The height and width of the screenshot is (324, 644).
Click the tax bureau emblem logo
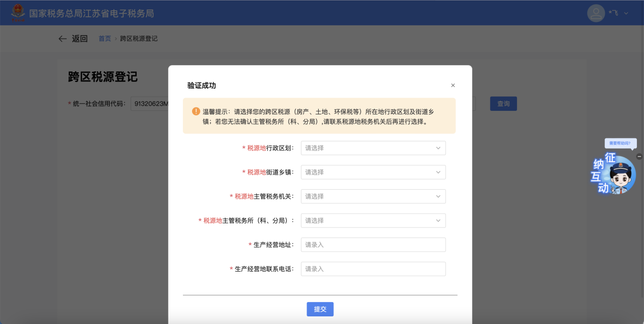[x=18, y=13]
